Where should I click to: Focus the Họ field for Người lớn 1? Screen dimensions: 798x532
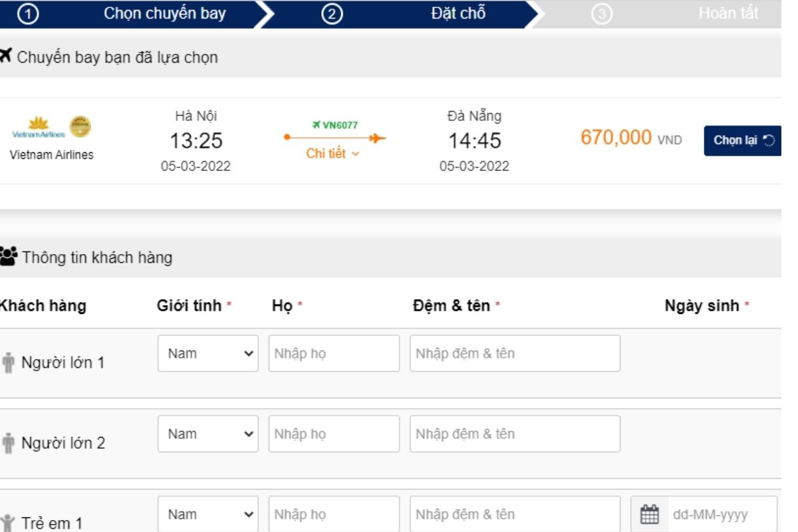click(x=334, y=353)
